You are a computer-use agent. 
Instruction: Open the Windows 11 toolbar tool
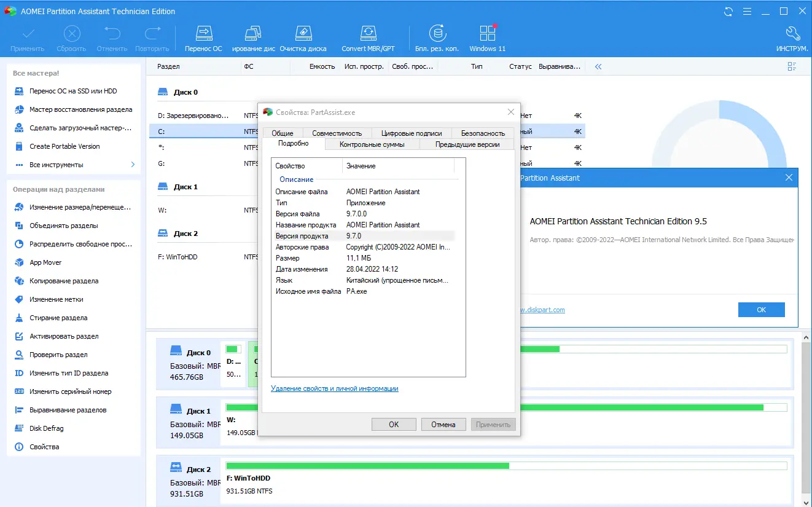pyautogui.click(x=486, y=37)
